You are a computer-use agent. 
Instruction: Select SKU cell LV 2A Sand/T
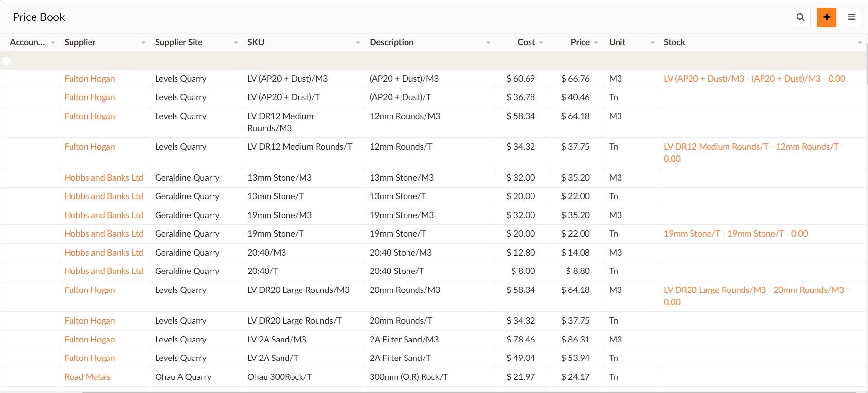point(273,358)
